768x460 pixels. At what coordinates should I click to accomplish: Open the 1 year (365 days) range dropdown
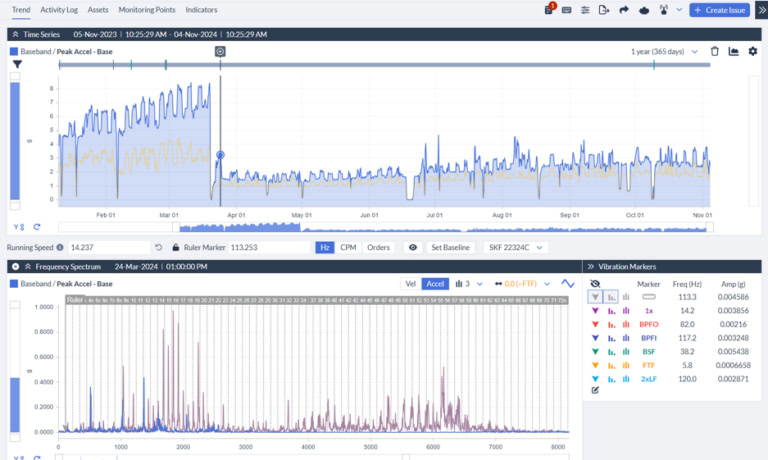point(664,51)
